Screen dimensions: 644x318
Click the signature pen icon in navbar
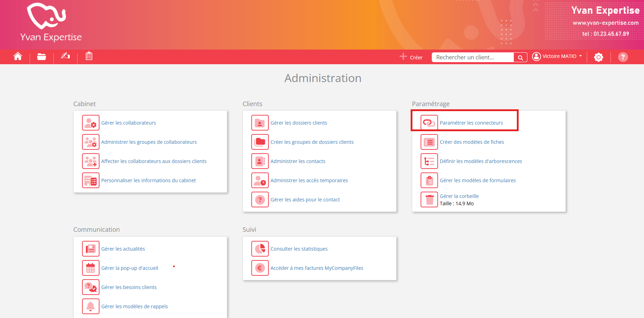pyautogui.click(x=65, y=56)
